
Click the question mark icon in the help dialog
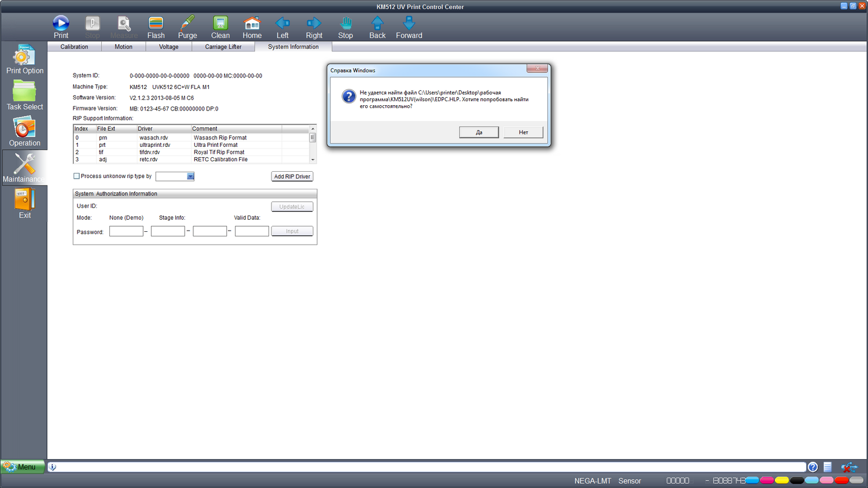coord(349,97)
